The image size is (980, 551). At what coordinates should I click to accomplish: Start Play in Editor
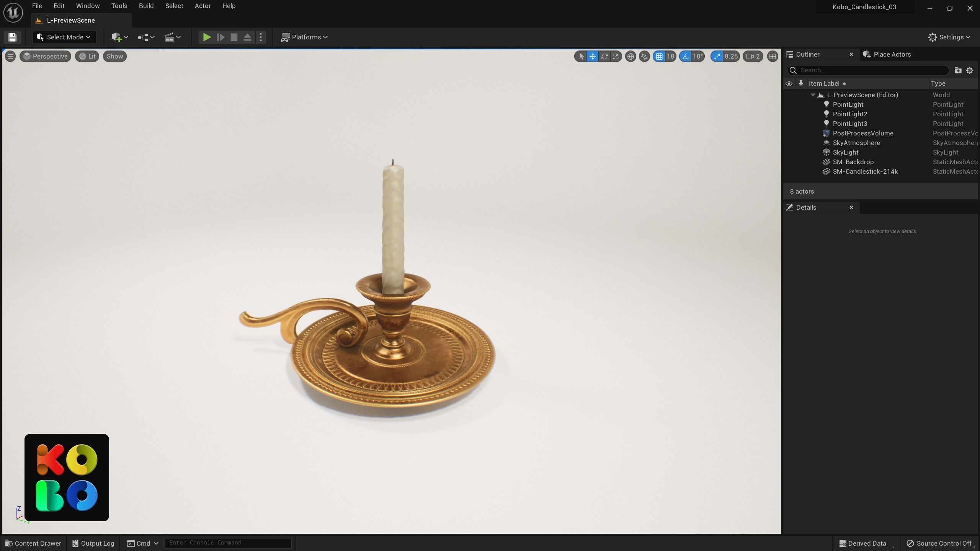click(x=207, y=37)
